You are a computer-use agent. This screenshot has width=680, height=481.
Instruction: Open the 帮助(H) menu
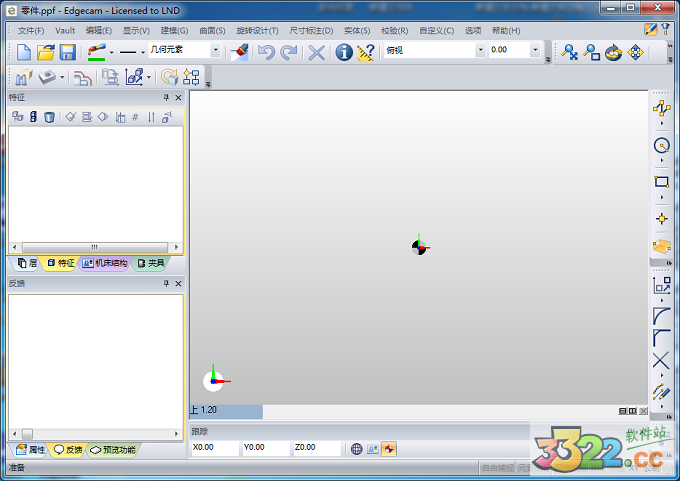pos(506,31)
